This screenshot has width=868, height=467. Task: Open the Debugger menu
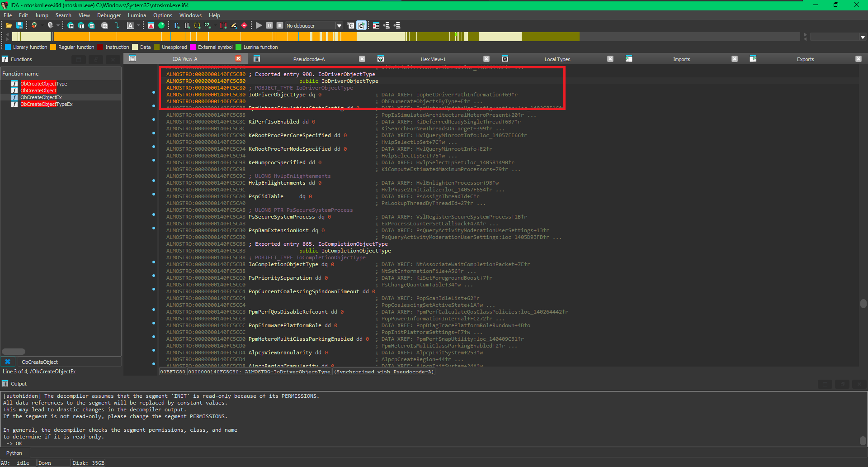pyautogui.click(x=108, y=15)
